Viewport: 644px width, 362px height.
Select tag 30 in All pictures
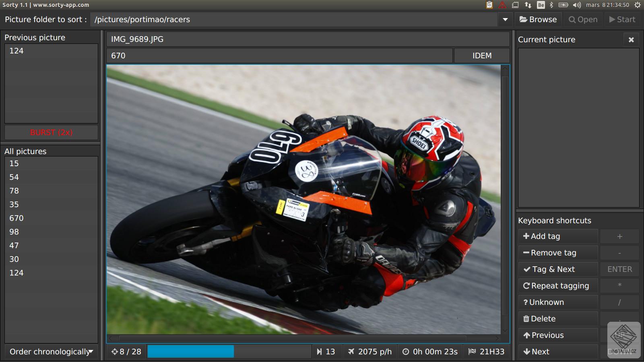coord(51,259)
